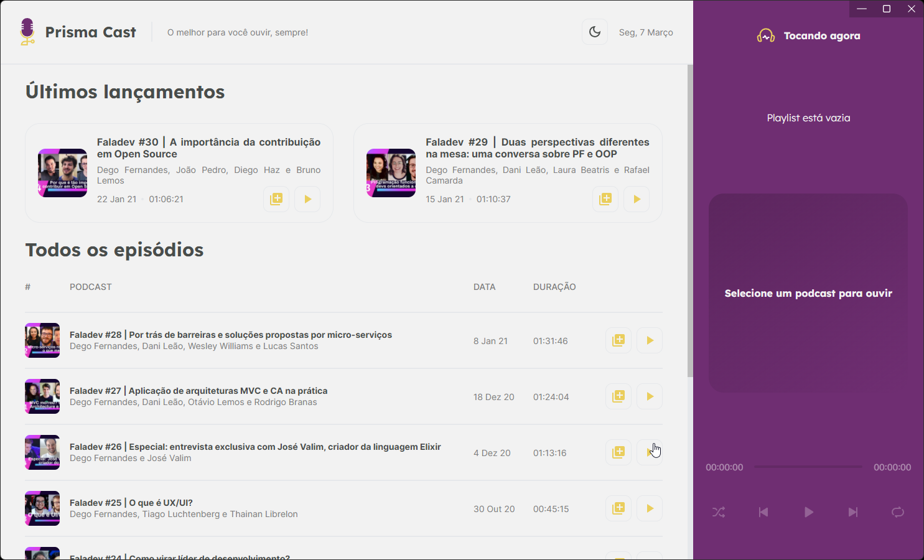Screen dimensions: 924x560
Task: Click the DURAÇÃO column header
Action: coord(554,287)
